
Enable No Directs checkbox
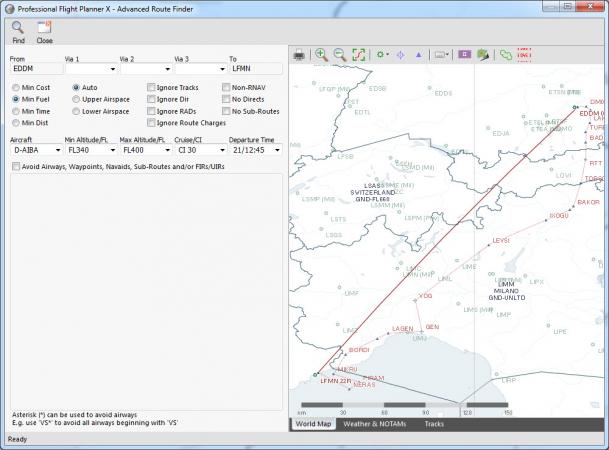226,99
